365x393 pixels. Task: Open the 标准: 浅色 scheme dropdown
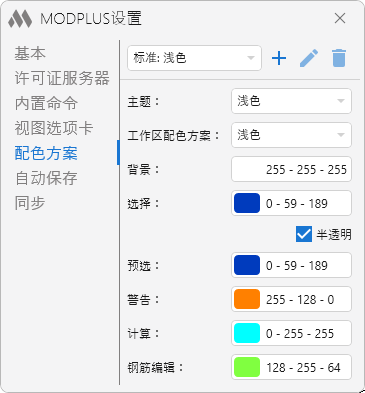[x=194, y=58]
